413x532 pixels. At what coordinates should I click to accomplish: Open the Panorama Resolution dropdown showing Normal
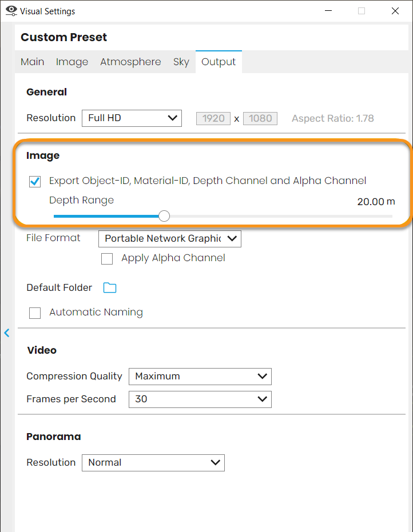click(x=153, y=463)
